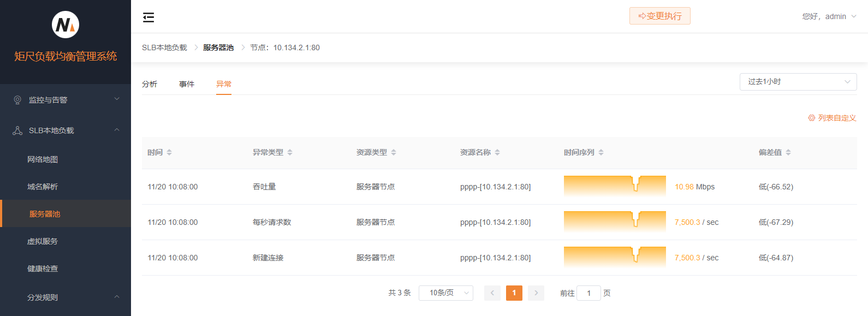Open the admin user dropdown

pyautogui.click(x=829, y=16)
